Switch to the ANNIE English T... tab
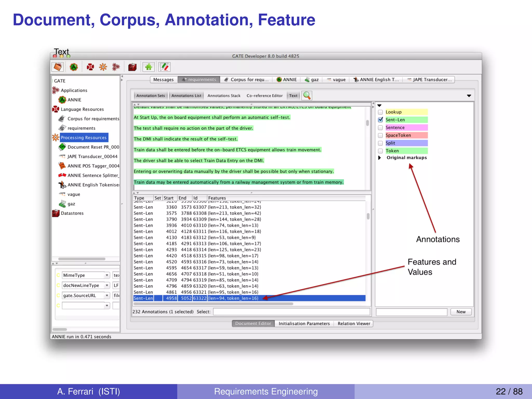532x399 pixels. pyautogui.click(x=376, y=79)
